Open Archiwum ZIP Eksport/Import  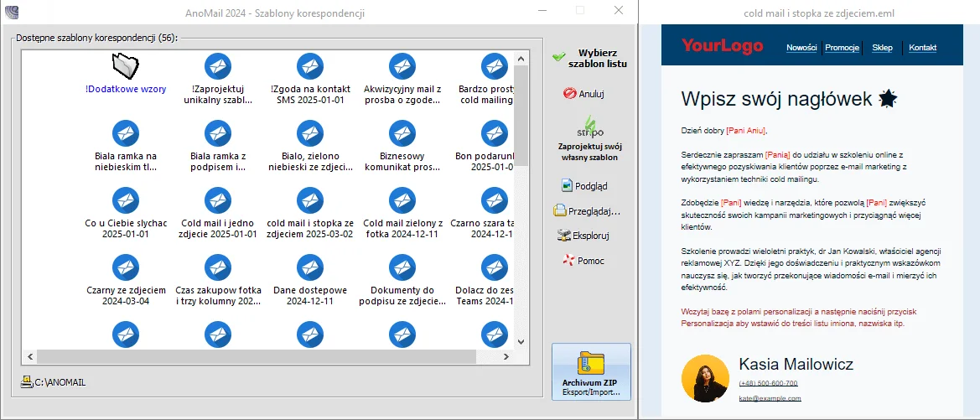pyautogui.click(x=591, y=371)
